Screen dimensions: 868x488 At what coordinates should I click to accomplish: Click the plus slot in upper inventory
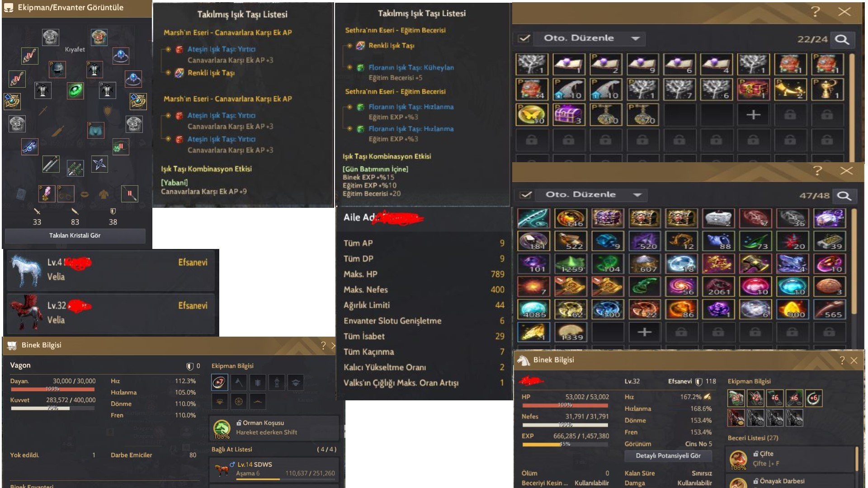pyautogui.click(x=753, y=115)
